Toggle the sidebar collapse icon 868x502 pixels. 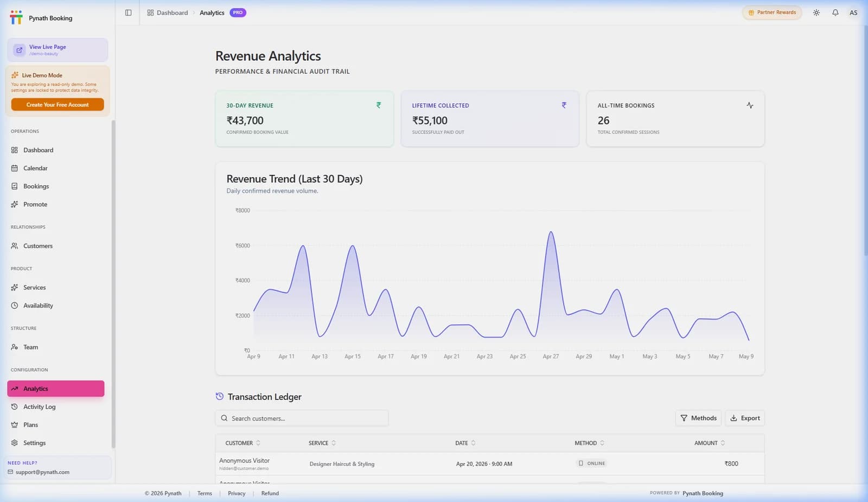[128, 12]
